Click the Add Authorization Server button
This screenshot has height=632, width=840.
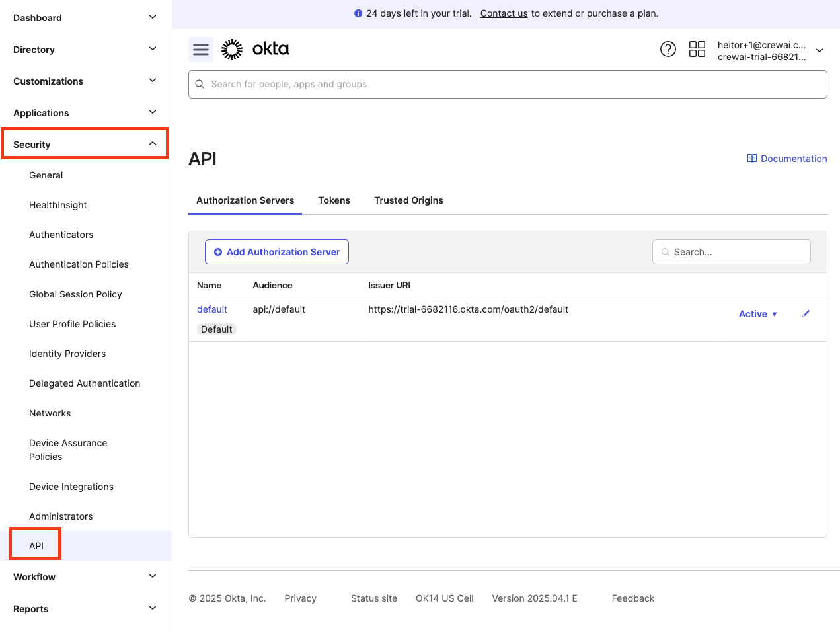tap(276, 252)
